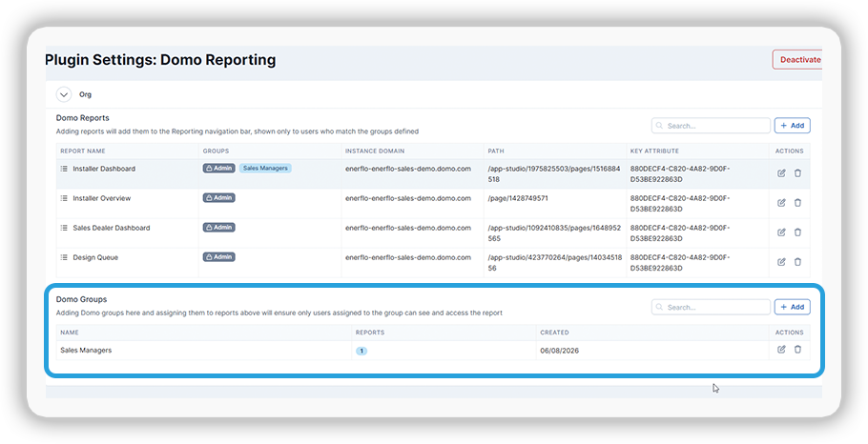Viewport: 868px width, 444px height.
Task: Click the Admin tag on Installer Dashboard
Action: pos(218,168)
